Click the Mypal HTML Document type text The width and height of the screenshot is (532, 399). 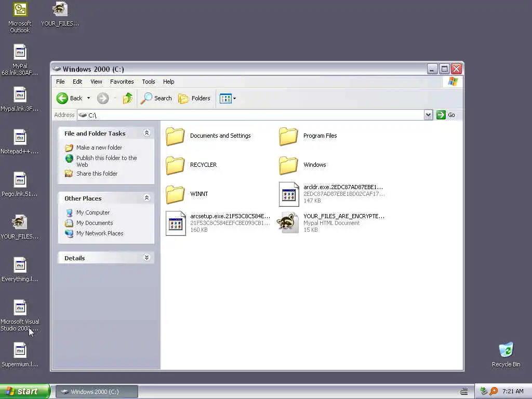pyautogui.click(x=331, y=223)
